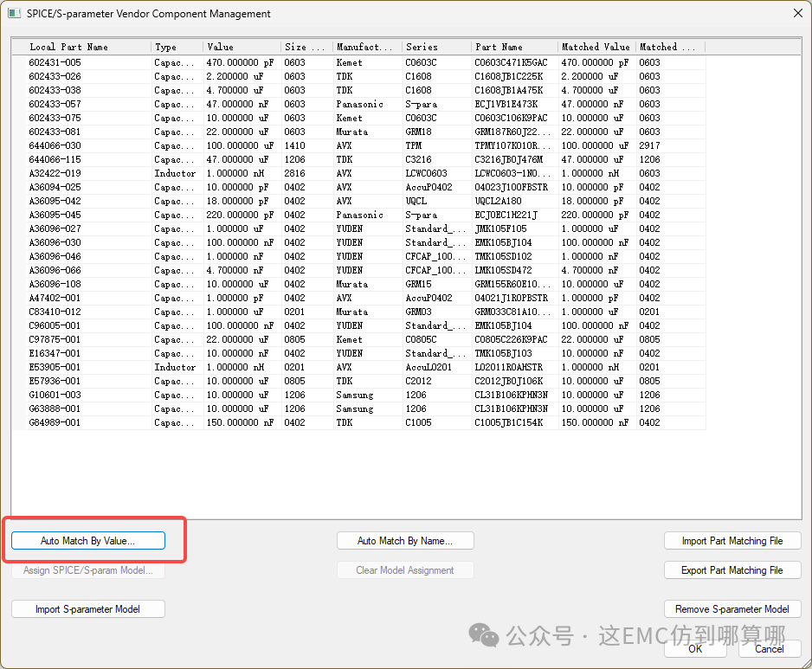Select inductor row A32422-019

[x=359, y=173]
